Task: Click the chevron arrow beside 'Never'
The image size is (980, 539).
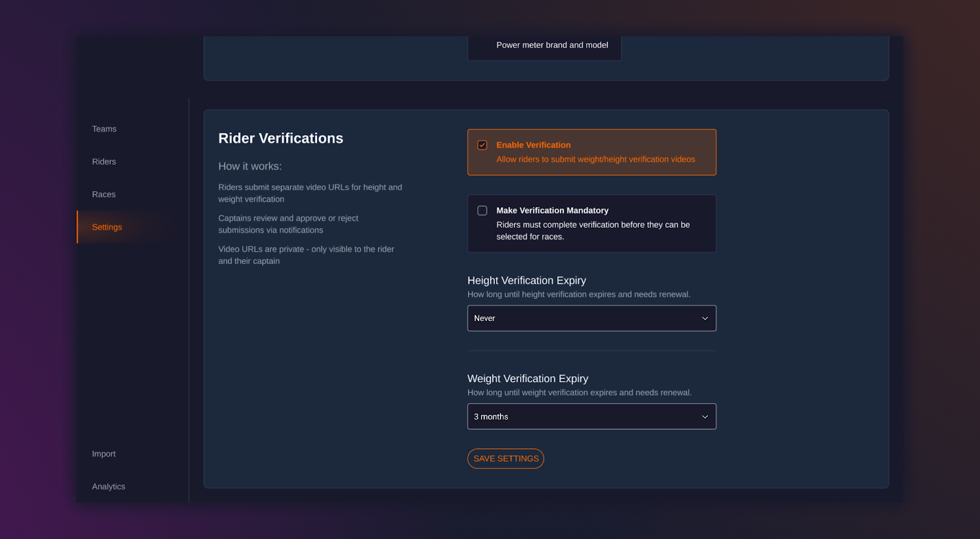Action: (x=704, y=318)
